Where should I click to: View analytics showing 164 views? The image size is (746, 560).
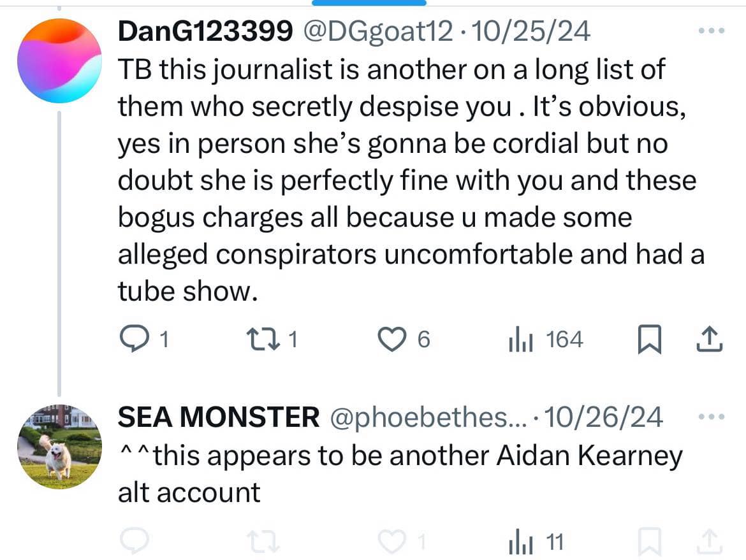tap(546, 340)
